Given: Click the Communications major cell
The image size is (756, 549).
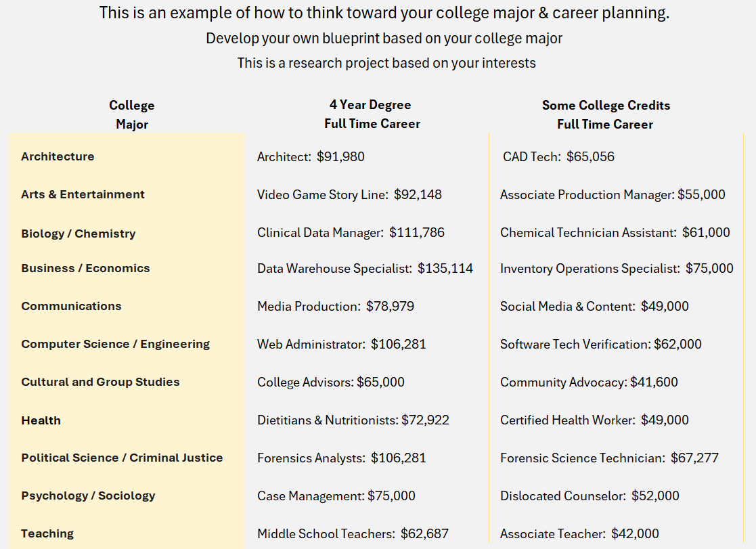Looking at the screenshot, I should [x=71, y=306].
